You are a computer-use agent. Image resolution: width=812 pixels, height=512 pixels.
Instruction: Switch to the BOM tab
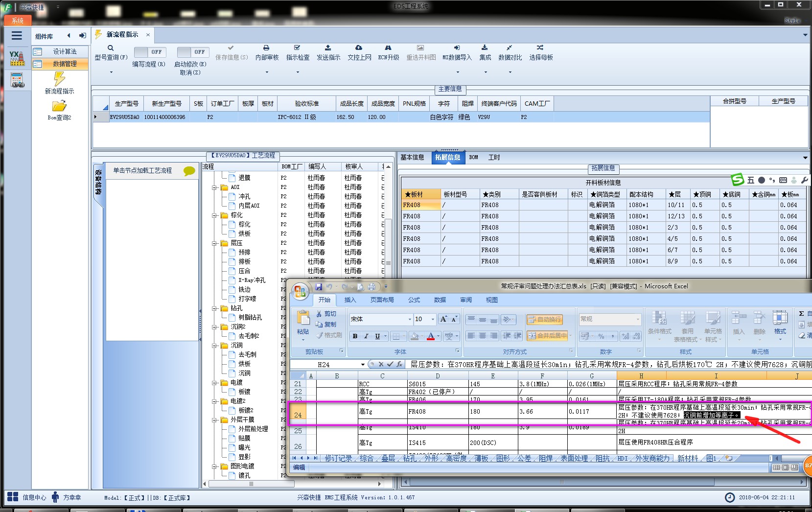pyautogui.click(x=473, y=157)
